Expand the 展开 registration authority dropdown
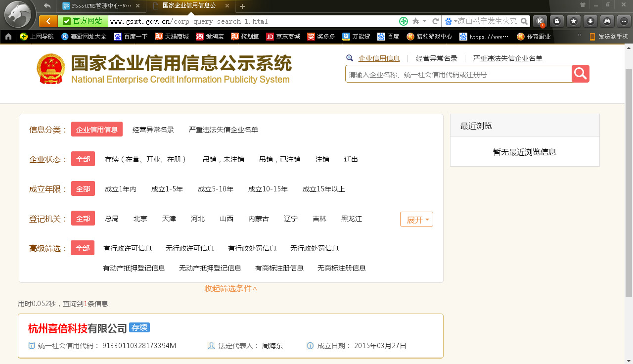 416,219
